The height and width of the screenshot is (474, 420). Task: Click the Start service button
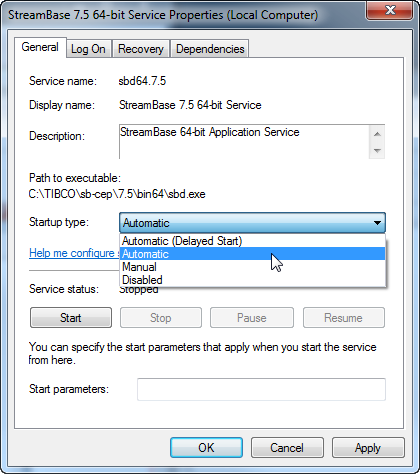tap(71, 318)
